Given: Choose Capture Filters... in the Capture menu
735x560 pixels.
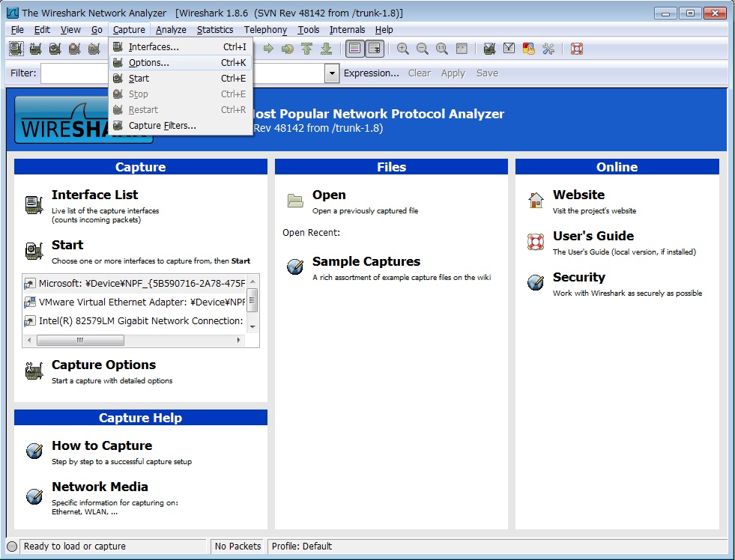Looking at the screenshot, I should pos(181,126).
